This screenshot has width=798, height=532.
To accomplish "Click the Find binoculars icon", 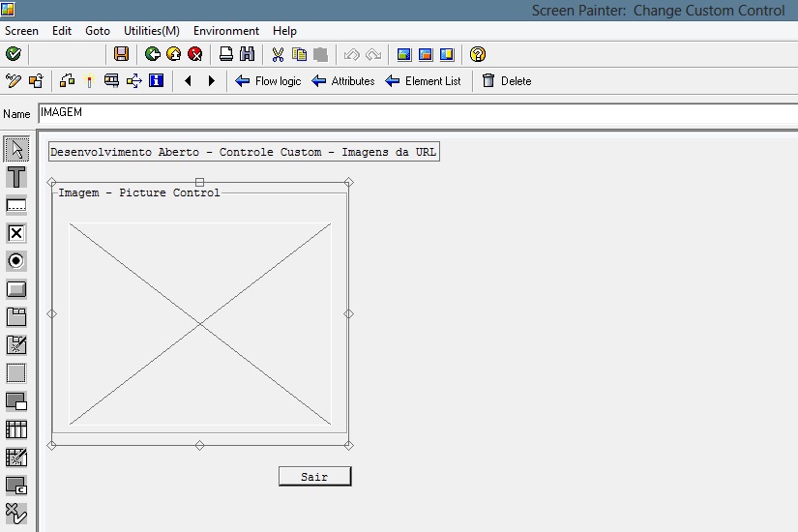I will click(x=247, y=54).
